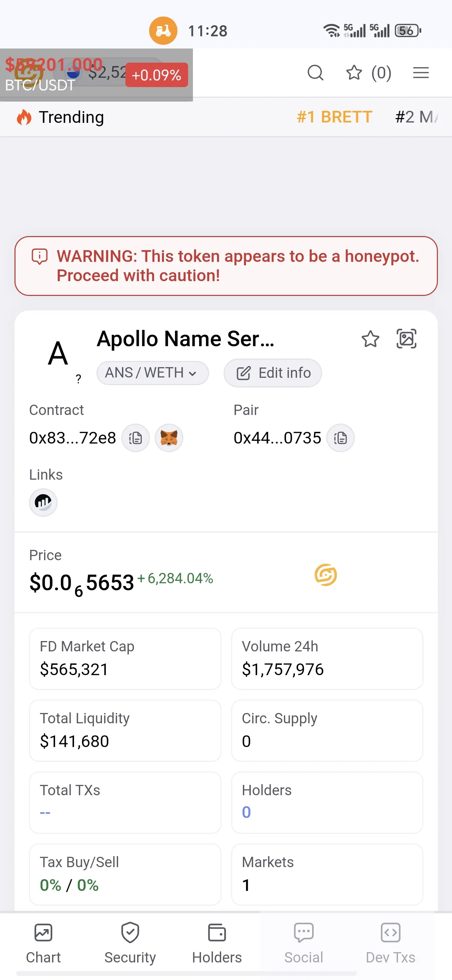Open the chart link icon under Links
The width and height of the screenshot is (452, 980).
(x=43, y=502)
